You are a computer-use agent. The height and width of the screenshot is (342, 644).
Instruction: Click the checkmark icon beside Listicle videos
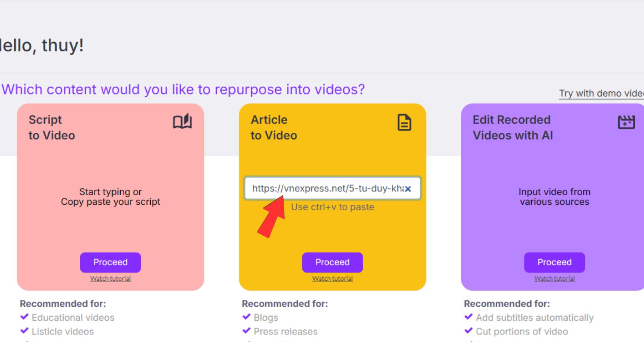(25, 331)
